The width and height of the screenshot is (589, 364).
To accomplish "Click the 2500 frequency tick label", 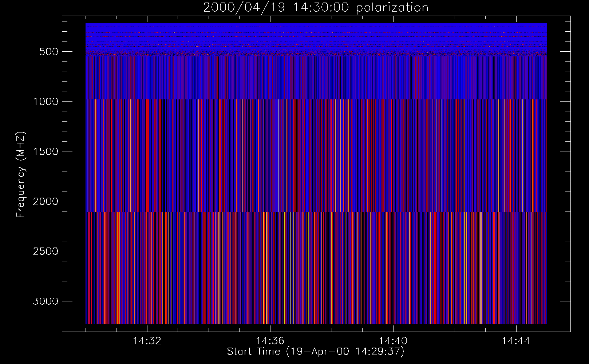I will 46,251.
